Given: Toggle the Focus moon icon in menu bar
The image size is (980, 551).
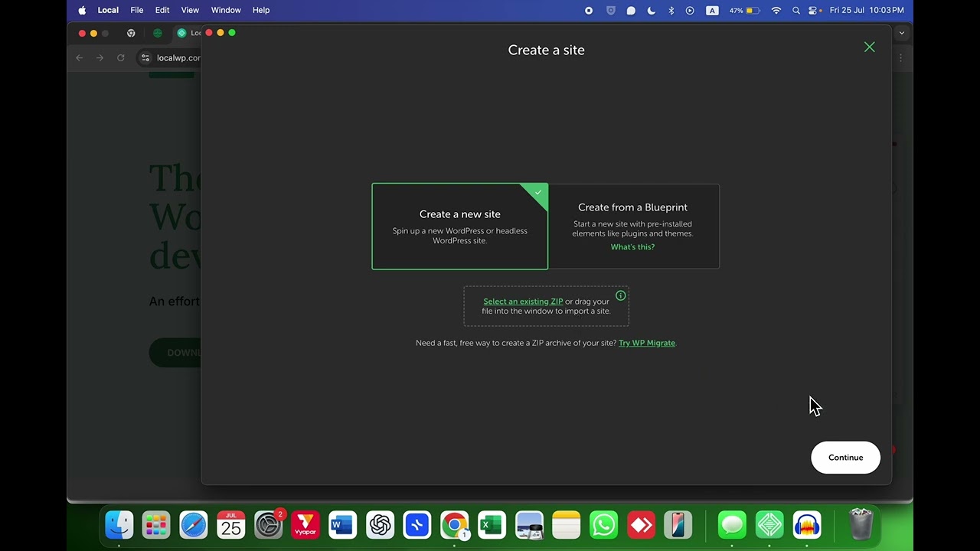Looking at the screenshot, I should [652, 11].
